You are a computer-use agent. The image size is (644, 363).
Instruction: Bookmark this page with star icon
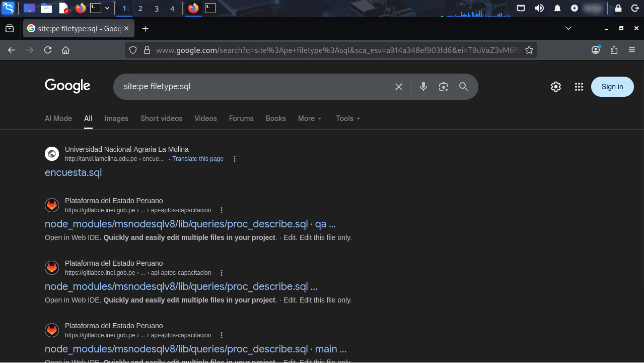tap(529, 50)
